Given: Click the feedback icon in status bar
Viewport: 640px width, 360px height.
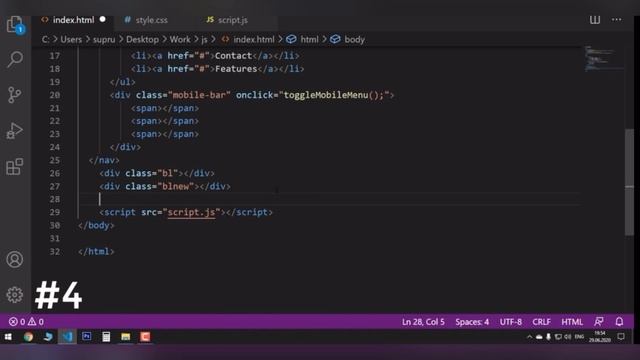Looking at the screenshot, I should click(x=599, y=322).
